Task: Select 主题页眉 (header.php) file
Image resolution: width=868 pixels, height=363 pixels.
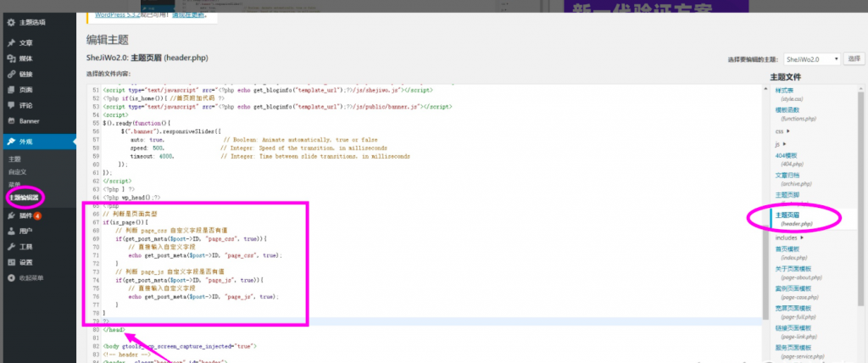Action: click(793, 219)
